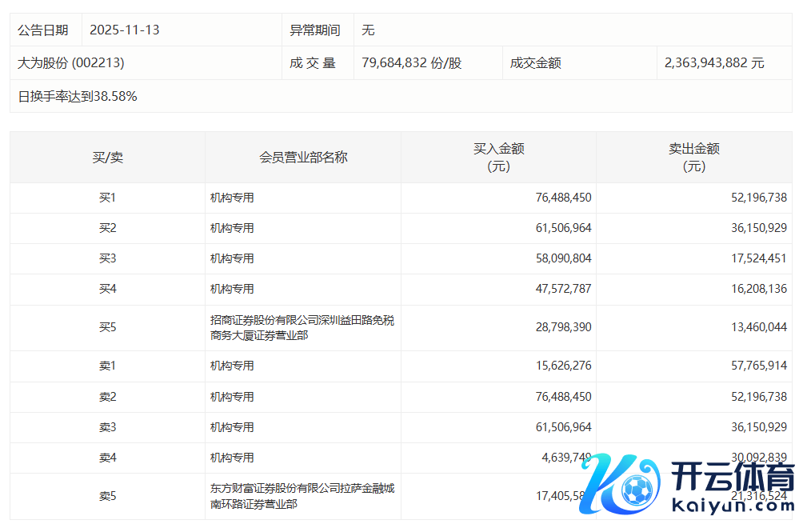This screenshot has width=807, height=532.
Task: Open the 大为股份 (002213) stock name
Action: pyautogui.click(x=71, y=62)
